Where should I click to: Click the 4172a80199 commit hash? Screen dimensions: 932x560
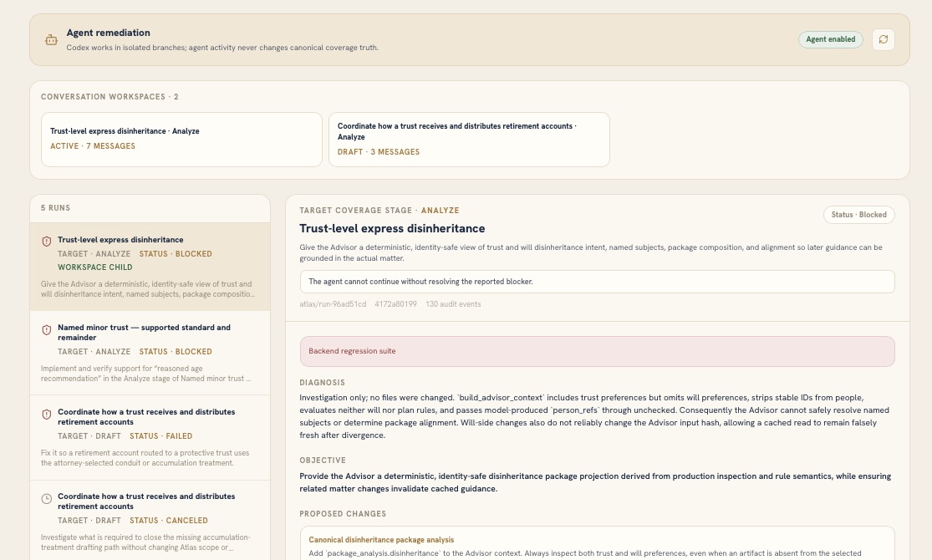click(x=395, y=303)
